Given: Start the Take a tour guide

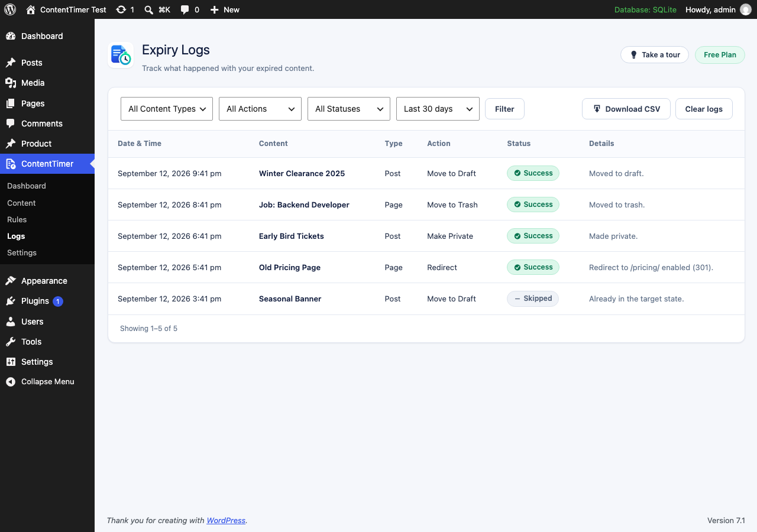Looking at the screenshot, I should click(655, 55).
